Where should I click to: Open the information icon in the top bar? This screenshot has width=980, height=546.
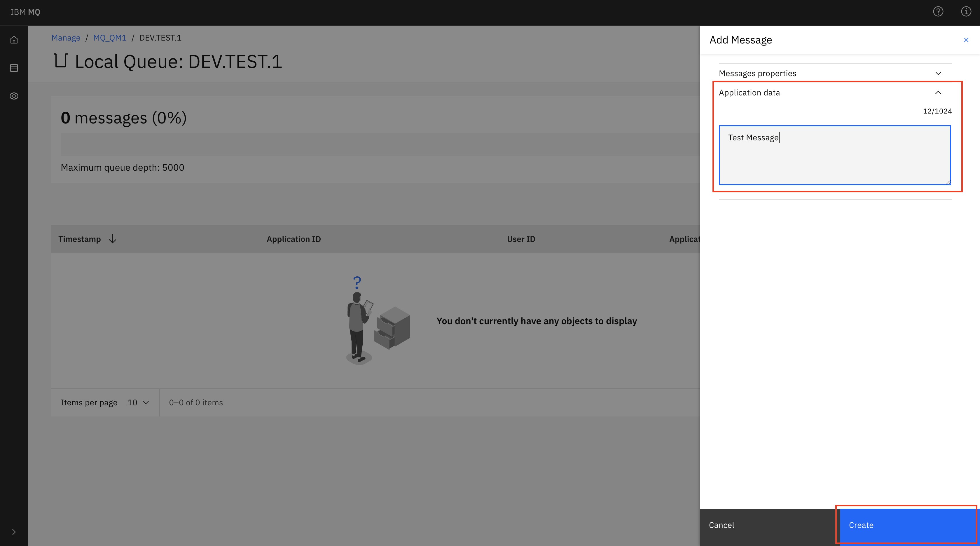(966, 12)
